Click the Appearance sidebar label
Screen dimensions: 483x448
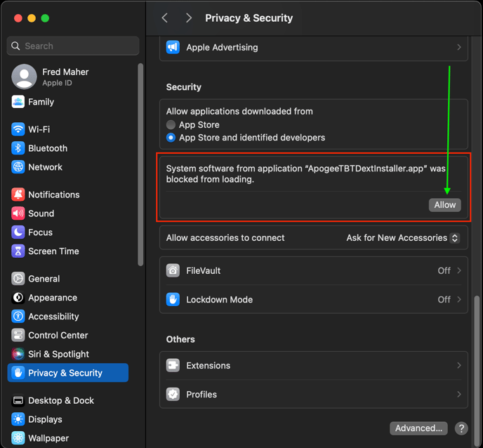click(53, 298)
